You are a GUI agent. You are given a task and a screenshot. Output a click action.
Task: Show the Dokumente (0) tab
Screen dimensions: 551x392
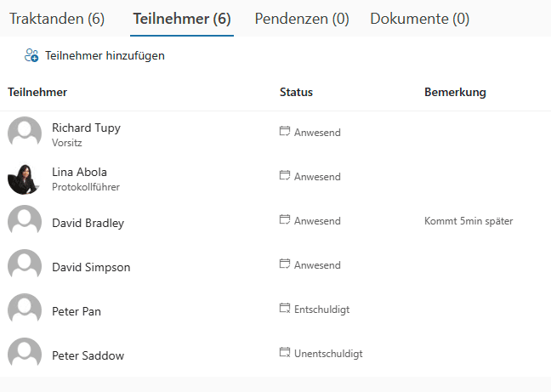(x=419, y=19)
